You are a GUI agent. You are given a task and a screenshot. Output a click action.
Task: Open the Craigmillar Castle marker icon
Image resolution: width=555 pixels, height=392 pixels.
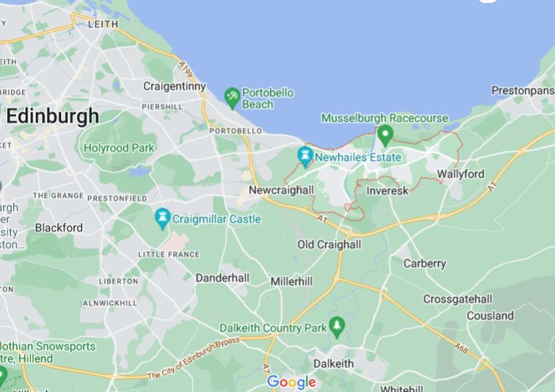[163, 219]
